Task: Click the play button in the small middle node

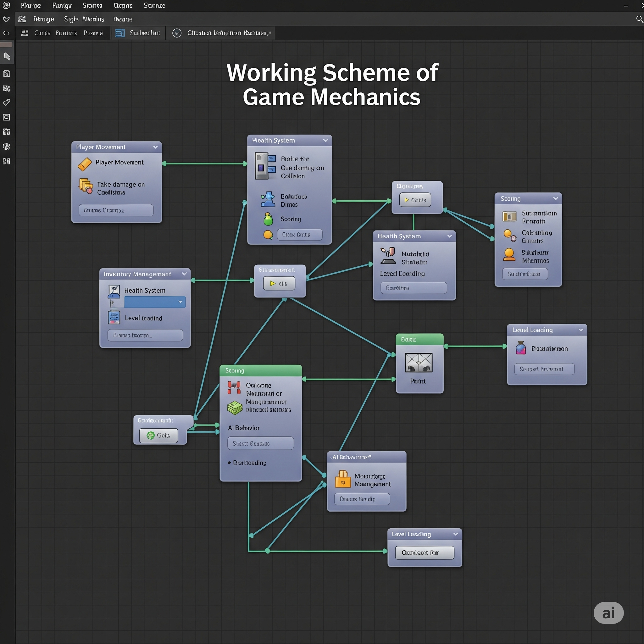Action: [x=279, y=283]
